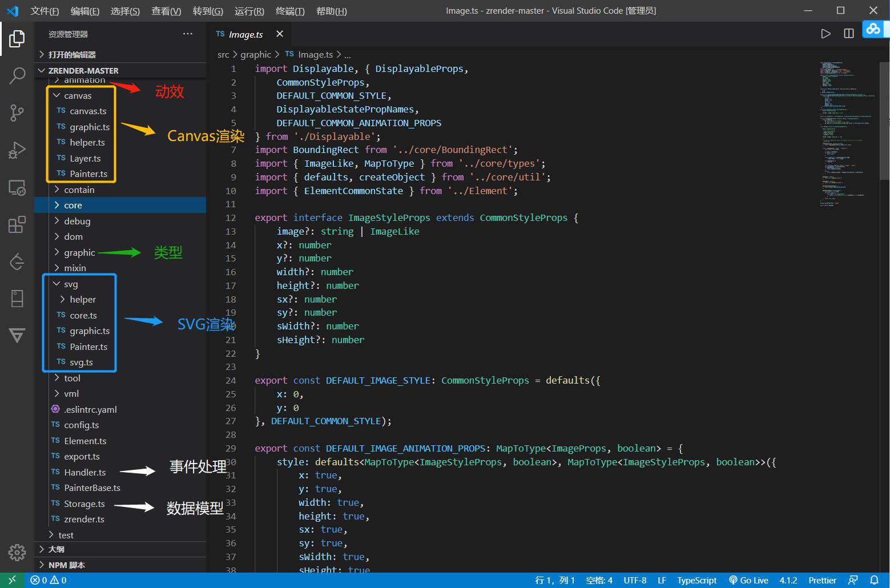Open the 终端(T) menu

coord(290,11)
